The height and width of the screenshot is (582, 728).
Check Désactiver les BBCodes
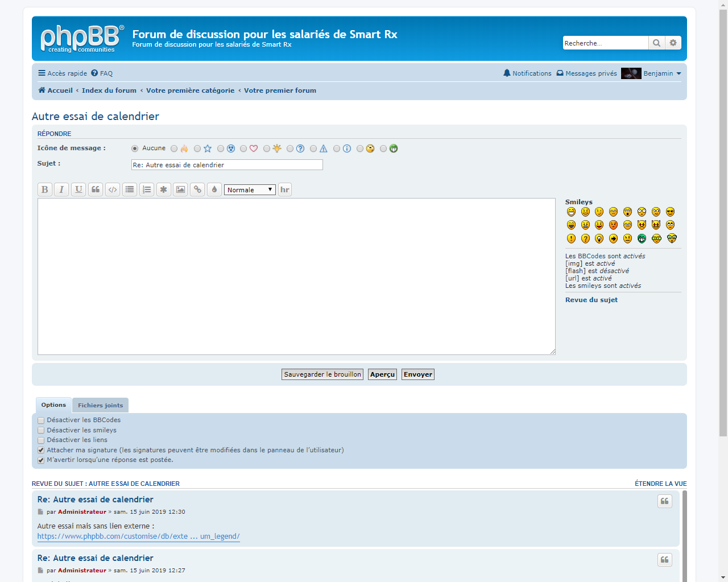41,420
